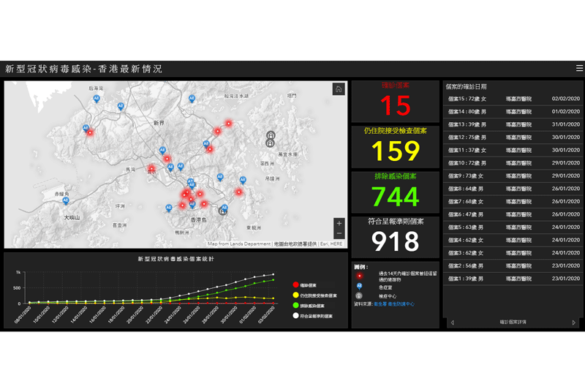Screen dimensions: 585x392
Task: Click the red case marker near 馬灣
Action: [151, 168]
